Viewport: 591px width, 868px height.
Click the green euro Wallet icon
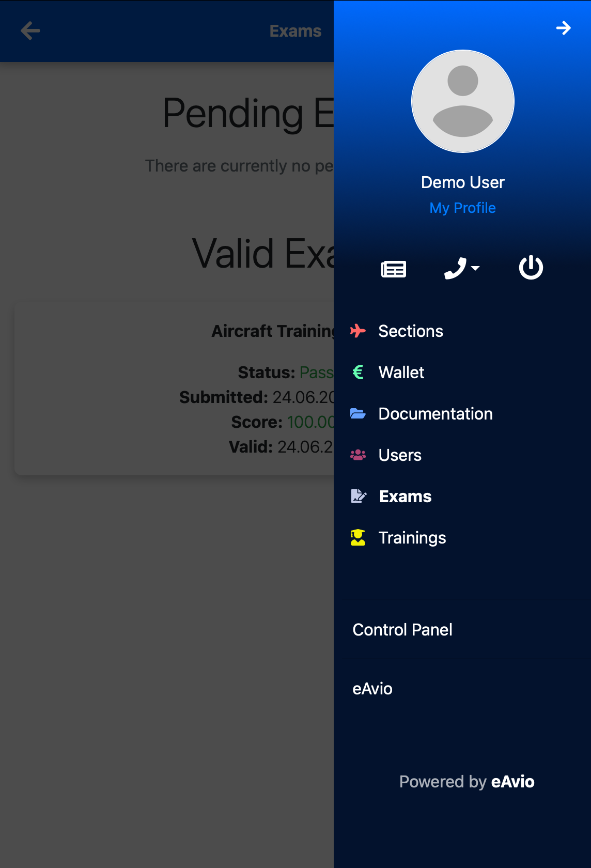click(358, 372)
